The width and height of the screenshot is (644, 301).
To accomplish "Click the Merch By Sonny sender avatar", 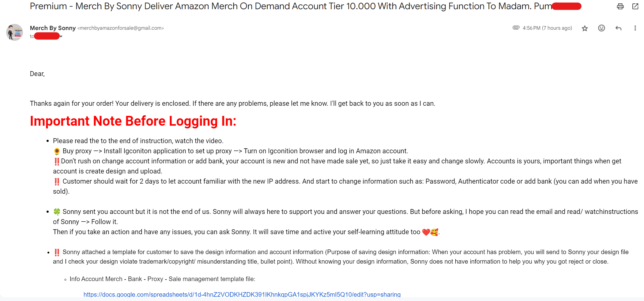I will coord(14,32).
